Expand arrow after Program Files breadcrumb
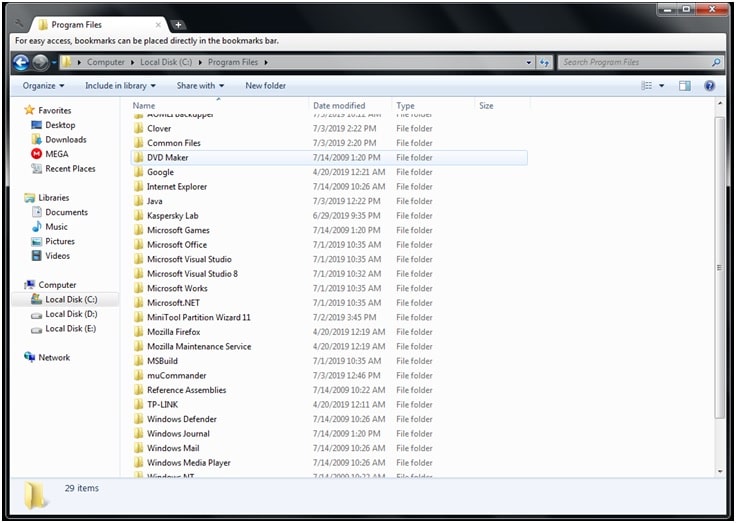736x523 pixels. pyautogui.click(x=266, y=62)
